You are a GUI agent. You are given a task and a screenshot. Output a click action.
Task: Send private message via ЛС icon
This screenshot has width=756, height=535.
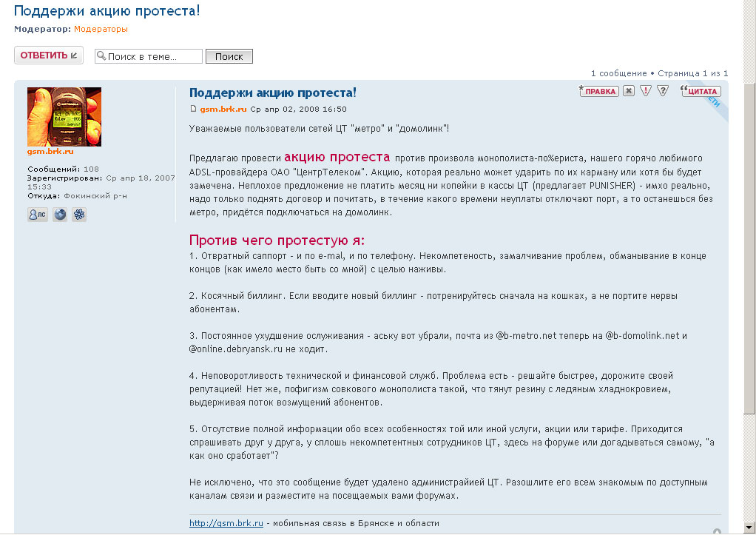pos(37,215)
